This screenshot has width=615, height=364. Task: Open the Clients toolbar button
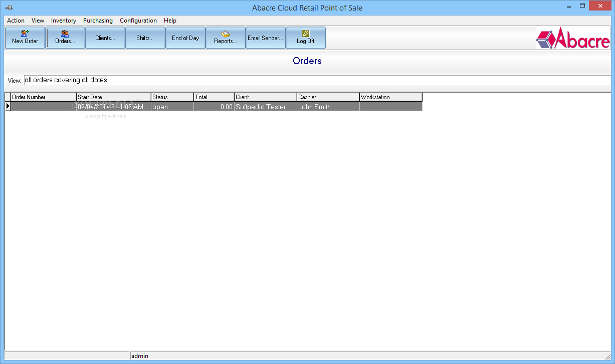pos(105,38)
